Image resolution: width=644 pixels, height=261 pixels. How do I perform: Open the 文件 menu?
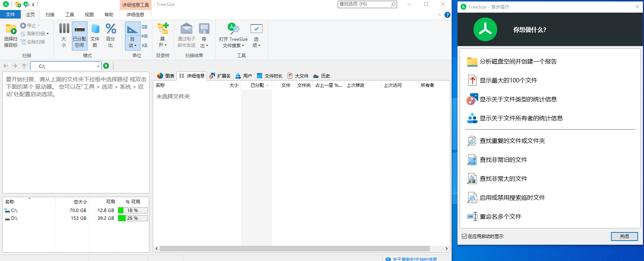10,14
